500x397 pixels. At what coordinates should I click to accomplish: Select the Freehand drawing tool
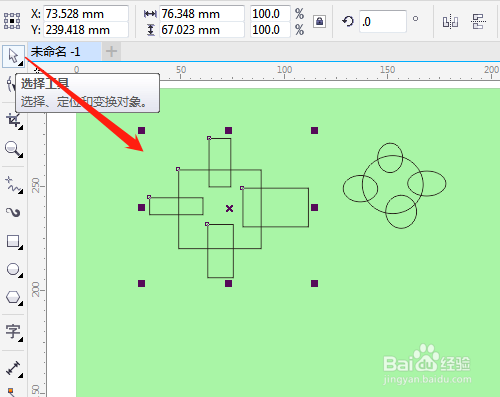(13, 185)
